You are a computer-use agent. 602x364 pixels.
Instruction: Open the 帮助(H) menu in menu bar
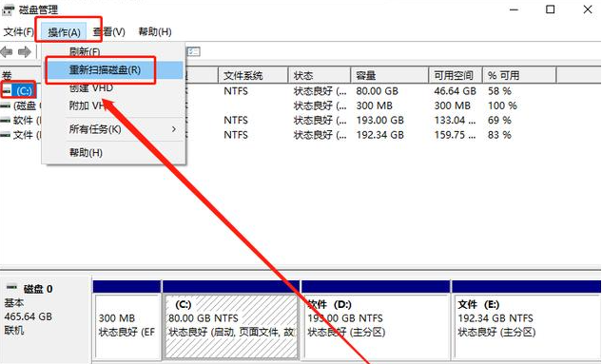pos(155,31)
